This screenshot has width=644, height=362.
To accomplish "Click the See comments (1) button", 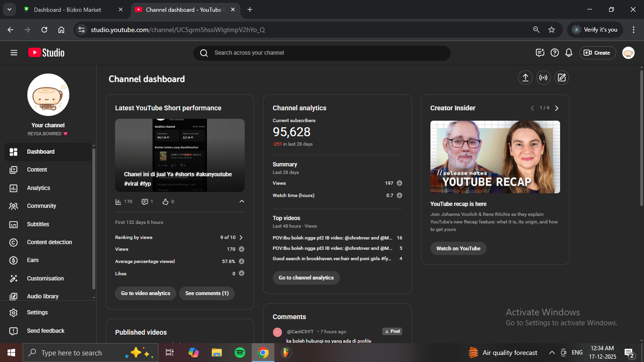I will coord(206,293).
